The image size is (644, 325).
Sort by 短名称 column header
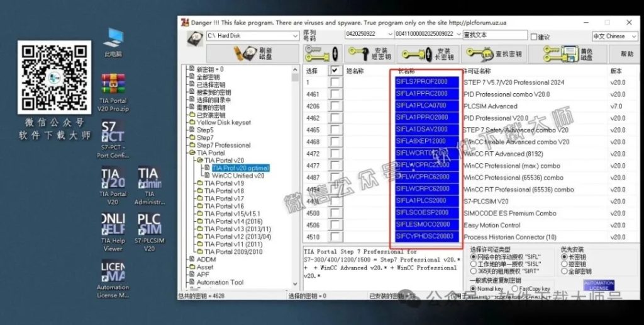tap(355, 71)
